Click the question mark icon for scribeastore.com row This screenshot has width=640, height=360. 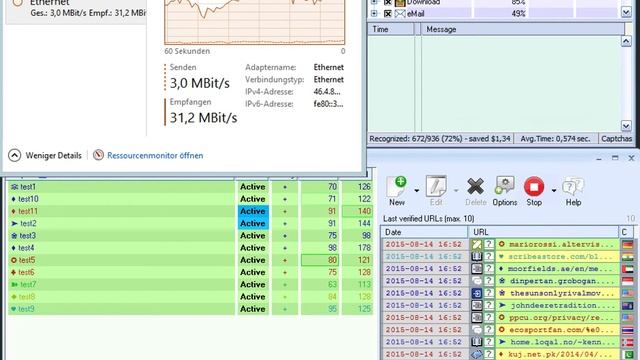(x=489, y=257)
